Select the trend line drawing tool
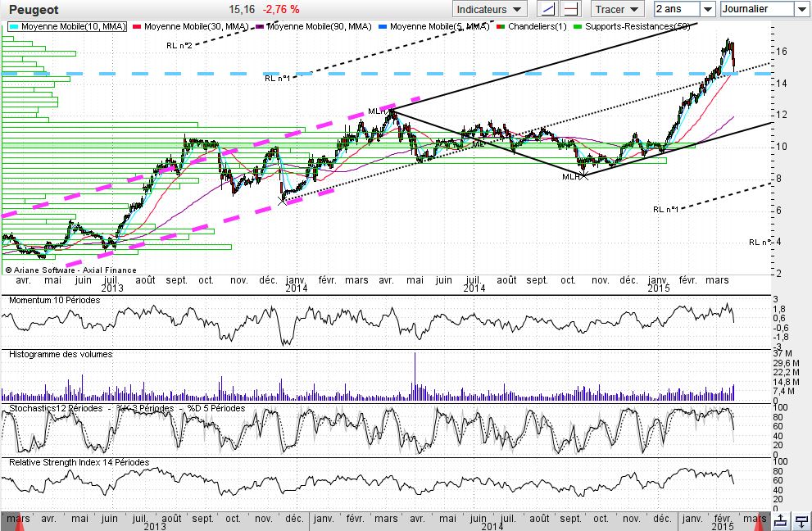Viewport: 812px width, 531px height. click(547, 10)
